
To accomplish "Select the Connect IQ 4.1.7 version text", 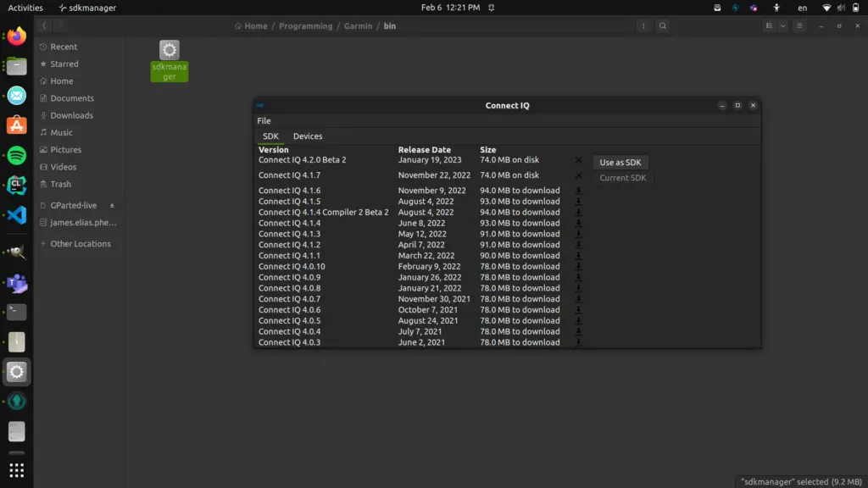I will [289, 175].
